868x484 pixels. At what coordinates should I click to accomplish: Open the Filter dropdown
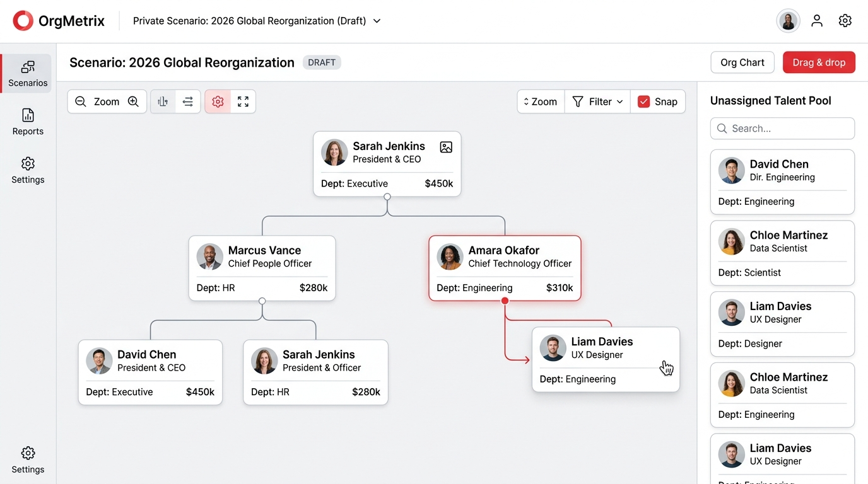(x=597, y=101)
